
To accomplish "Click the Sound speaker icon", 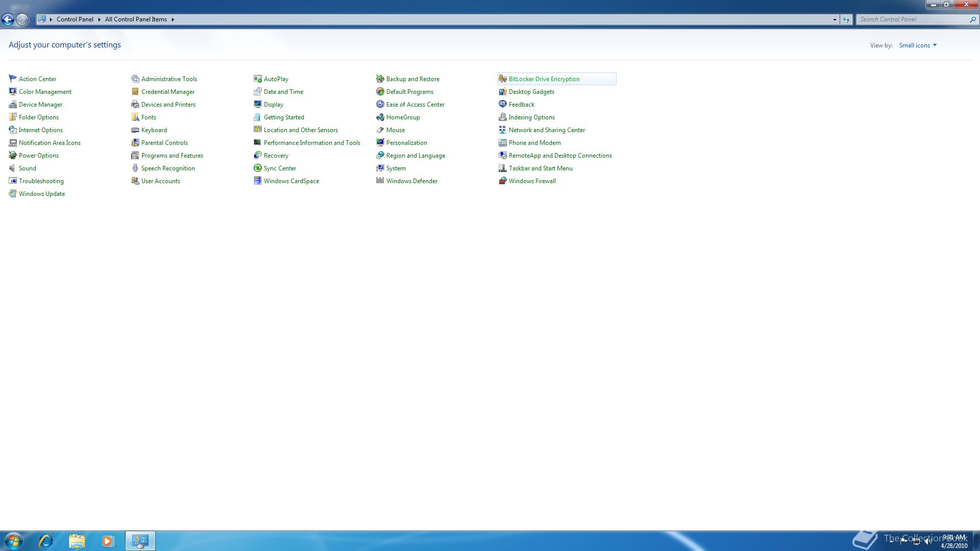I will pos(13,168).
